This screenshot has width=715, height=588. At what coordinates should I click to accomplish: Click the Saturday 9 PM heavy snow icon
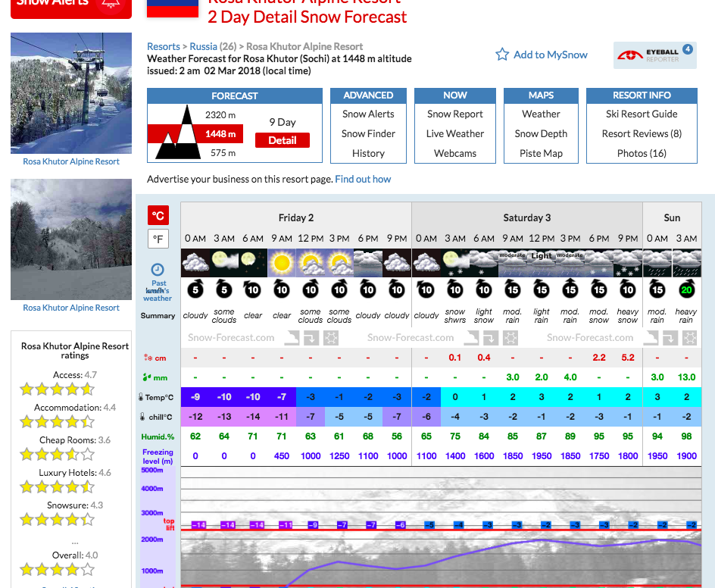[x=628, y=263]
